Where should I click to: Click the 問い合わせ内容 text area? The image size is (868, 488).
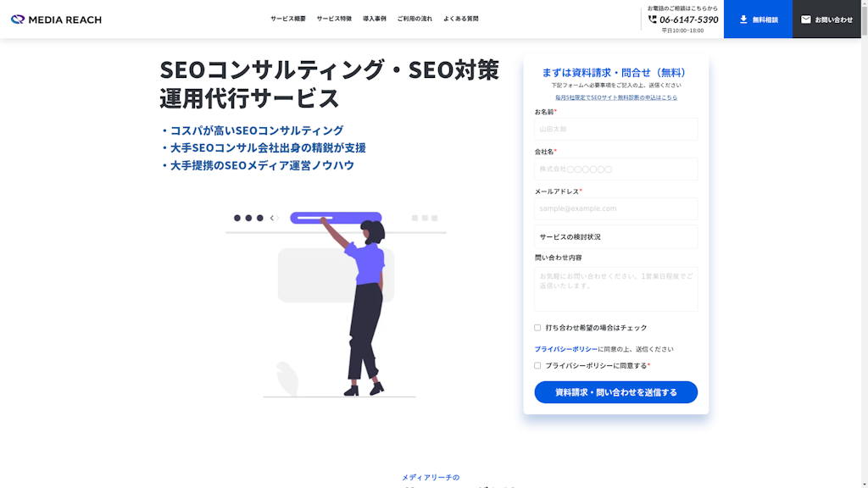pyautogui.click(x=615, y=290)
